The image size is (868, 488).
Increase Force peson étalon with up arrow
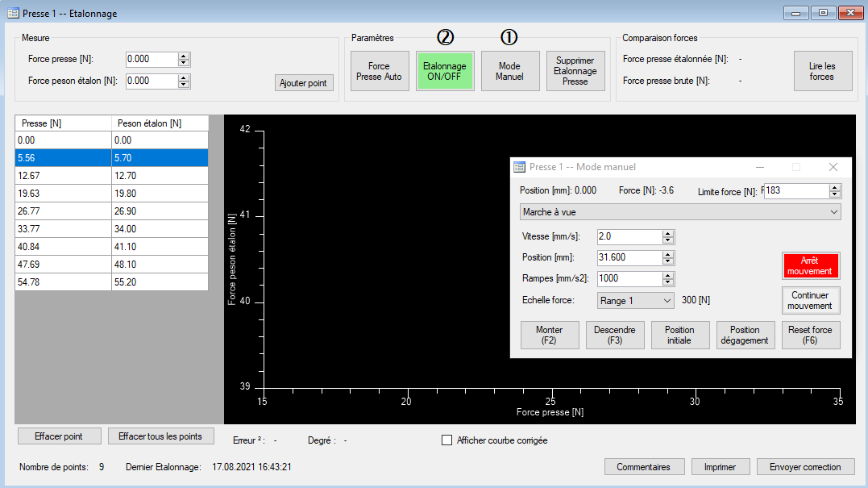tap(184, 77)
